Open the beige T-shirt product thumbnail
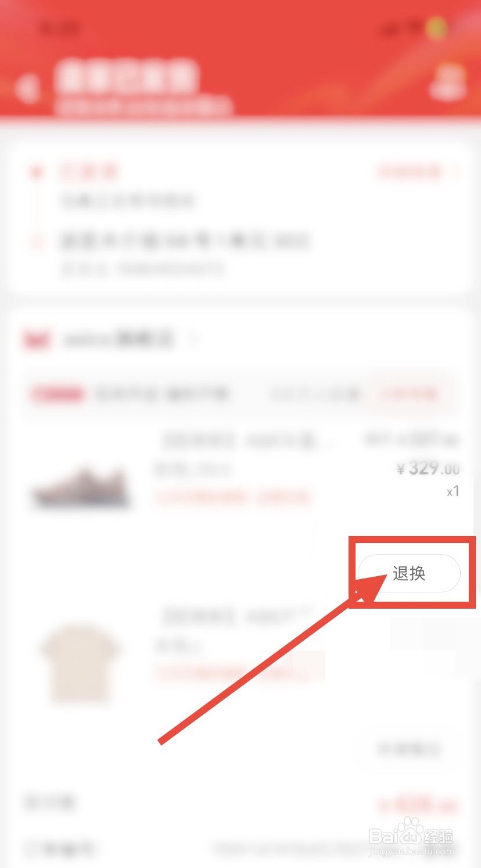Image resolution: width=481 pixels, height=868 pixels. pos(80,662)
